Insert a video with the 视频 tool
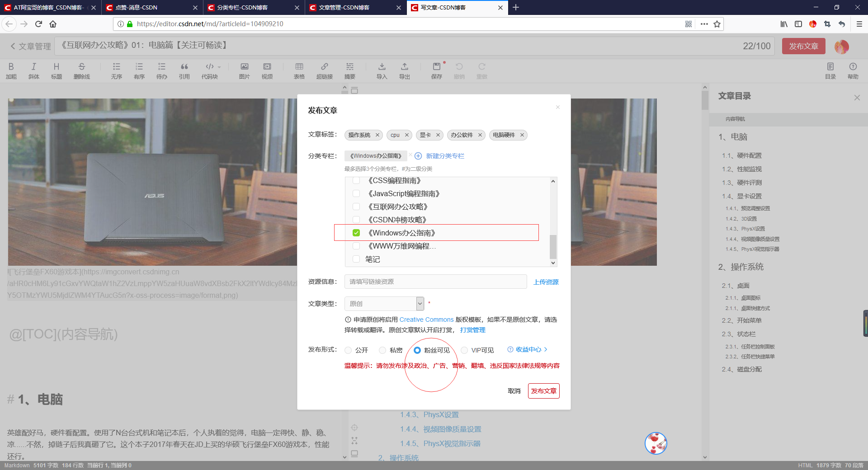 pos(267,71)
